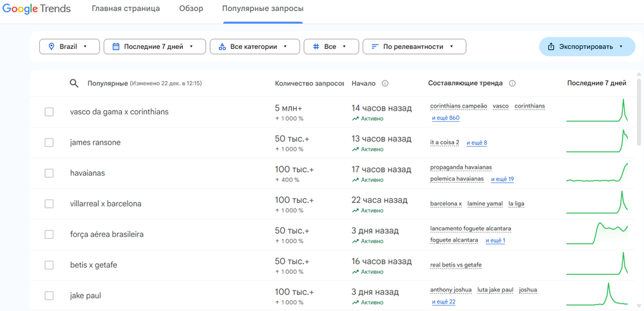Viewport: 644px width, 311px height.
Task: Click the sort lines icon on По релевантности
Action: click(375, 46)
